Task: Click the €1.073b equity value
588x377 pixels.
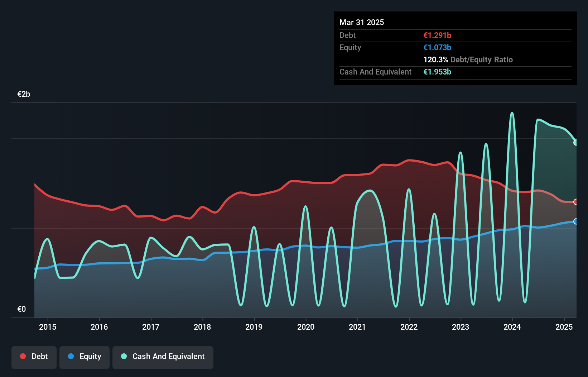Action: 437,47
